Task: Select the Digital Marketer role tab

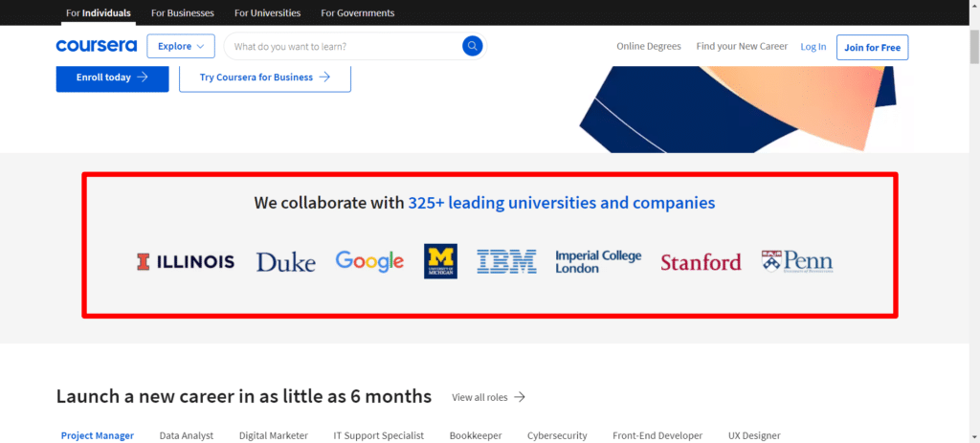Action: coord(274,435)
